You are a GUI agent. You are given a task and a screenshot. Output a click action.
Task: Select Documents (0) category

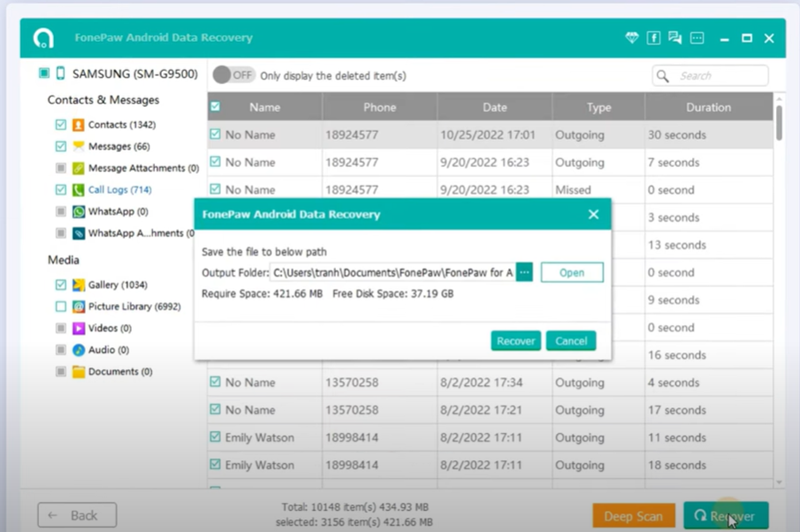coord(120,372)
